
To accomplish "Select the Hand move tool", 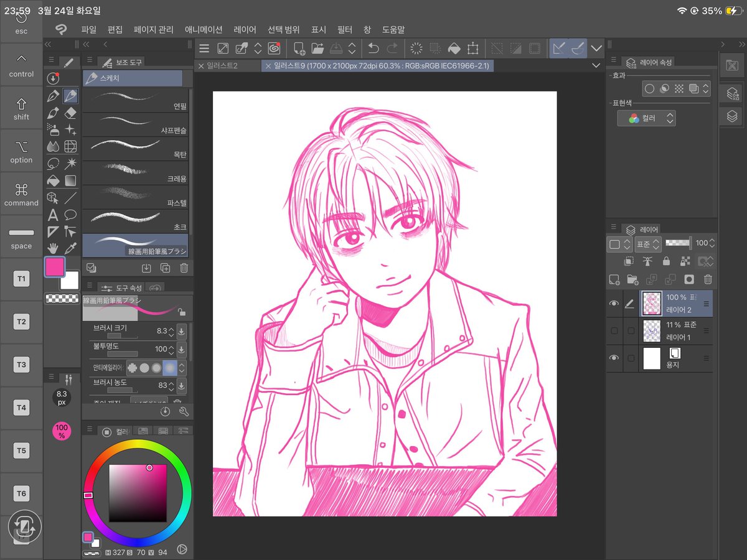I will click(53, 248).
